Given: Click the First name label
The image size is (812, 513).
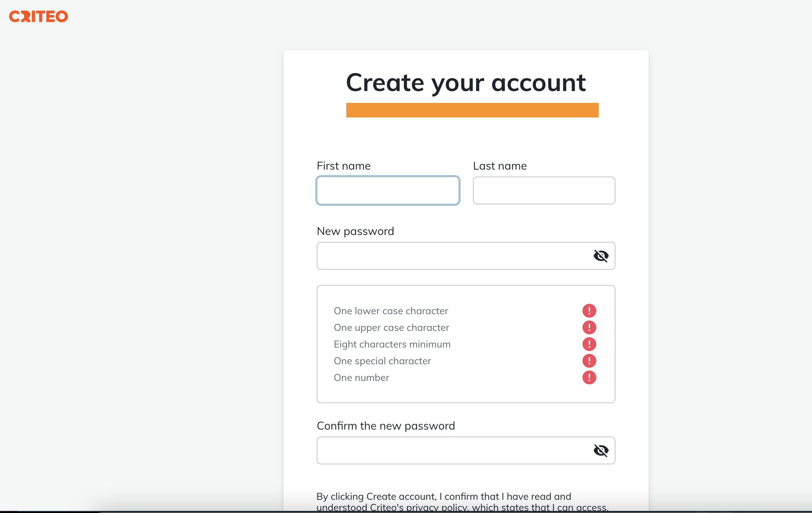Looking at the screenshot, I should tap(344, 166).
